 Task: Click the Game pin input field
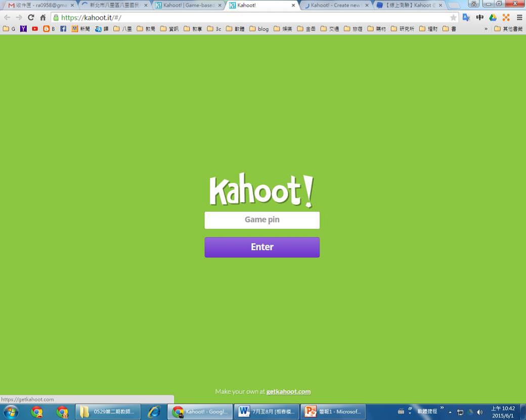262,220
